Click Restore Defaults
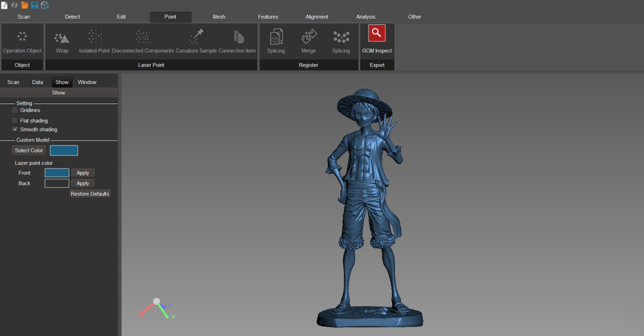 point(90,193)
